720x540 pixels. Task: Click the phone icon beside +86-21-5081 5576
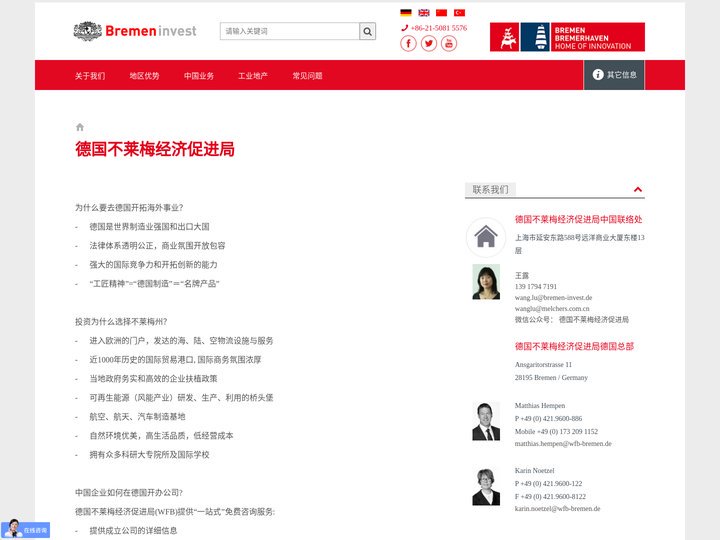(x=405, y=28)
